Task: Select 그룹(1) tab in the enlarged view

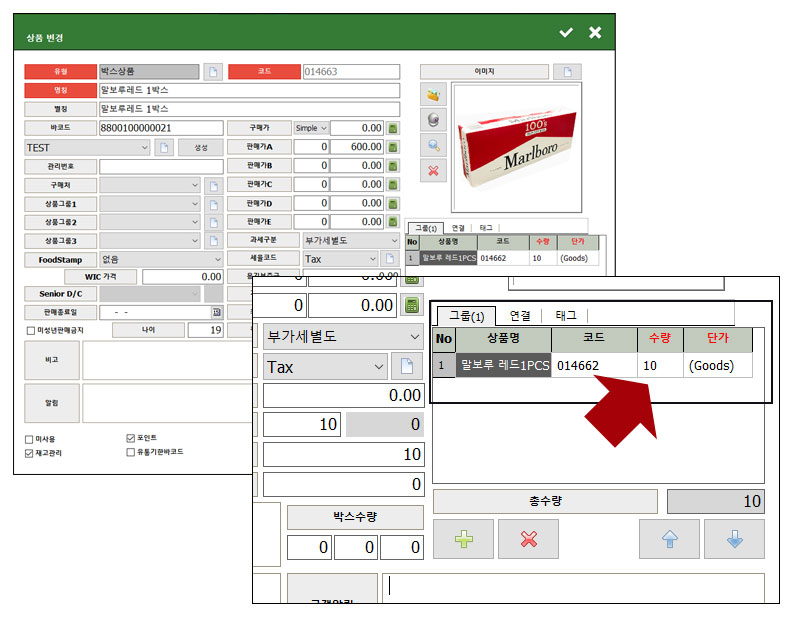Action: pos(466,316)
